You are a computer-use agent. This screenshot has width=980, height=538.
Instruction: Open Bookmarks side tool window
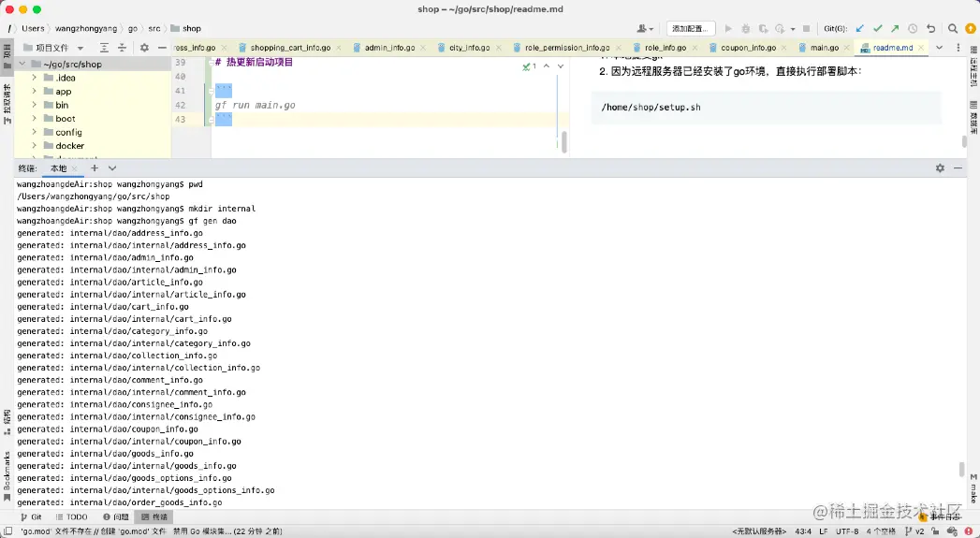click(7, 476)
